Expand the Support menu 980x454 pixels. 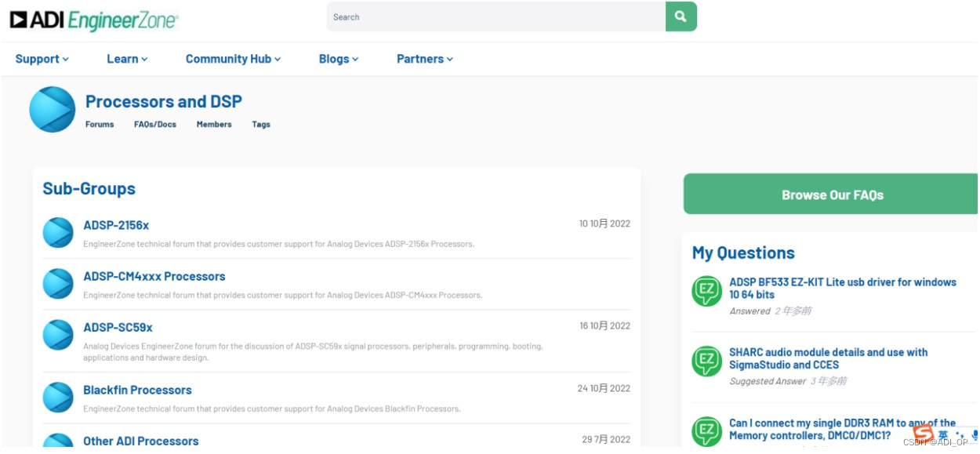(42, 59)
